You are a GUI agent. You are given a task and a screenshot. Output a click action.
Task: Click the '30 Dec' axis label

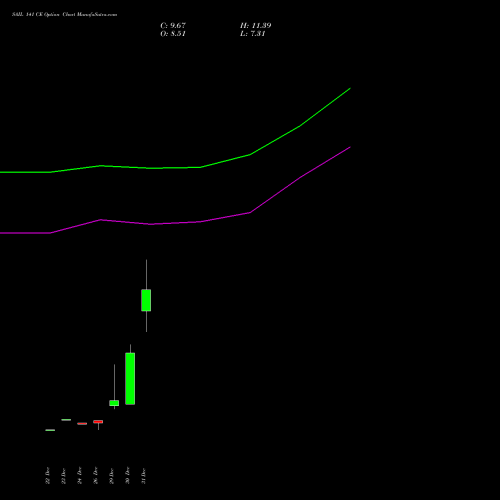[128, 476]
